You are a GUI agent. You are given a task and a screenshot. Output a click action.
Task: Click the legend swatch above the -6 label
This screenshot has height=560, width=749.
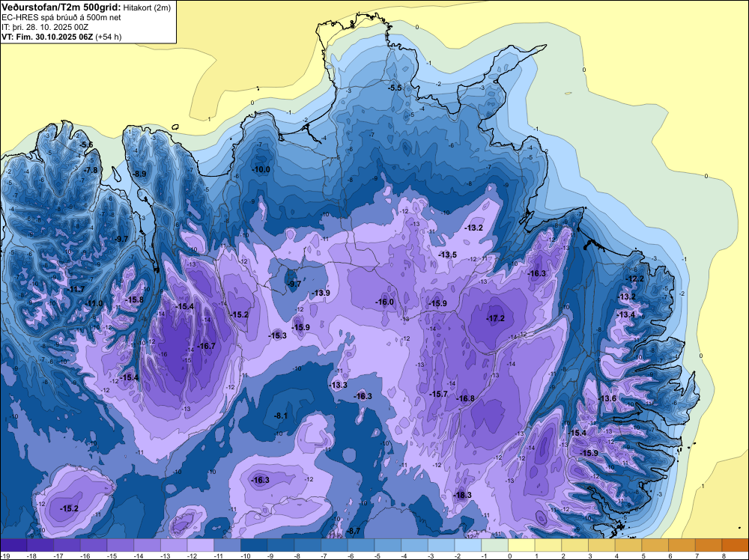[361, 545]
